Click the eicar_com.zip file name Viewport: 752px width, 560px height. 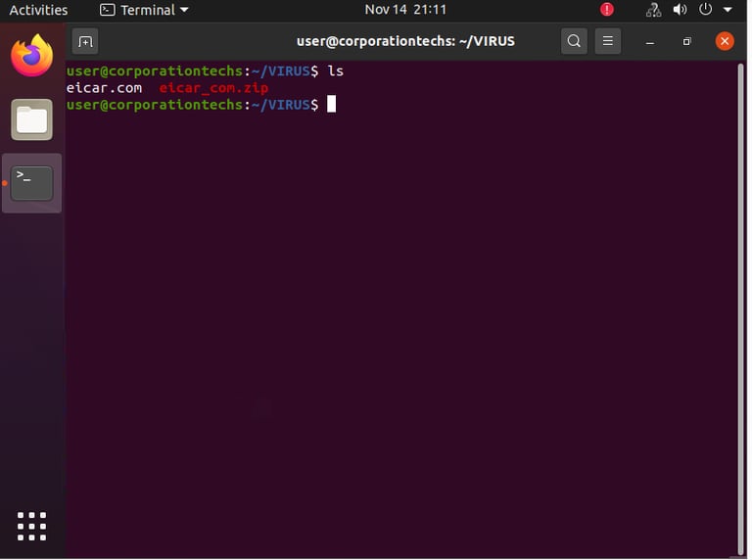213,88
